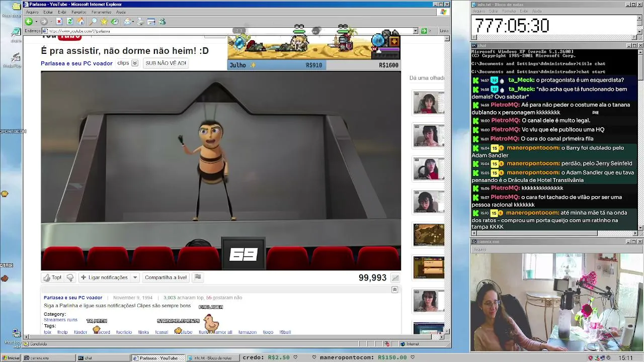
Task: Collapse the video description with the chevron
Action: 394,290
